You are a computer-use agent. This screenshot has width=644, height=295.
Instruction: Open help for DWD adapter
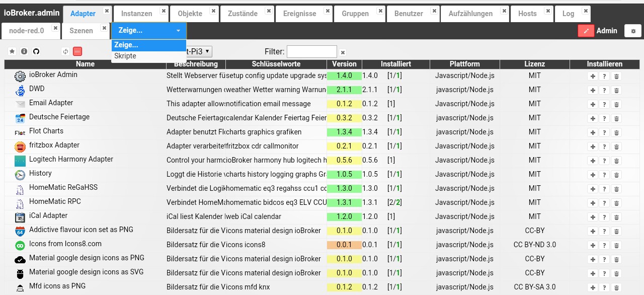(x=605, y=90)
